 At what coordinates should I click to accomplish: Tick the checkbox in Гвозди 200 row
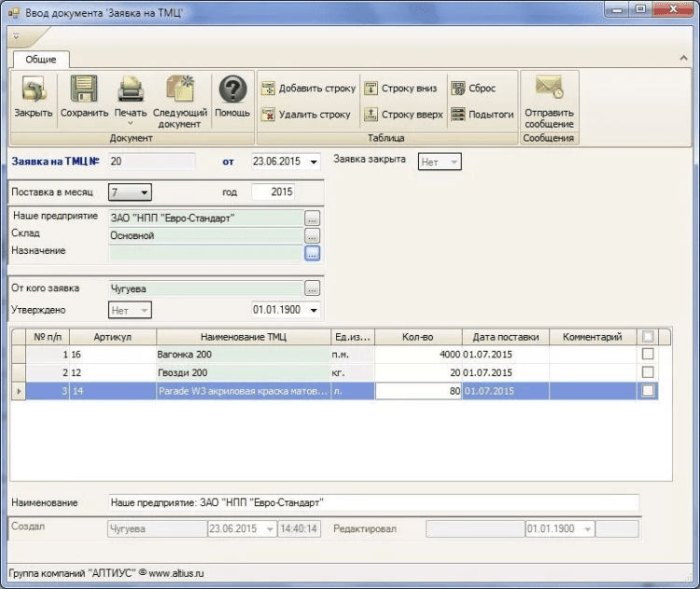648,373
